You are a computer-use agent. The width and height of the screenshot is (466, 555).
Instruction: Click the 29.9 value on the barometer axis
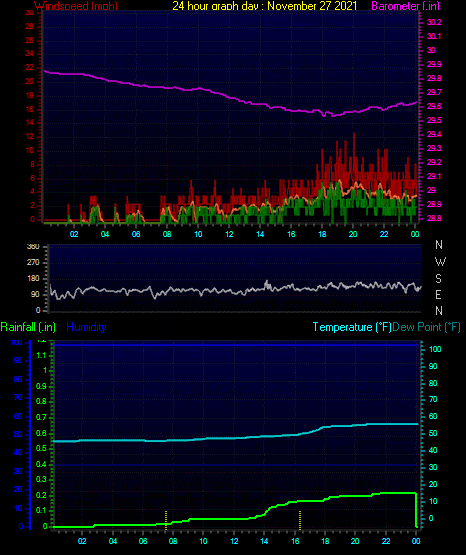434,64
